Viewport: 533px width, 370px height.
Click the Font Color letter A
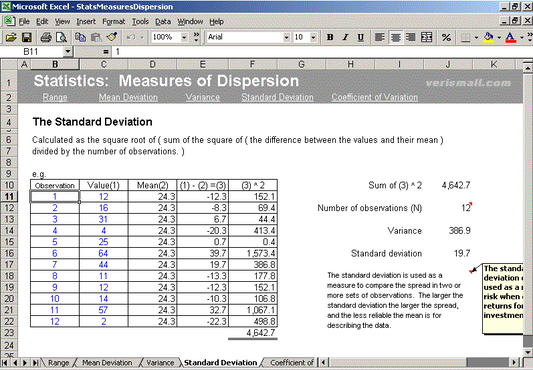(510, 37)
